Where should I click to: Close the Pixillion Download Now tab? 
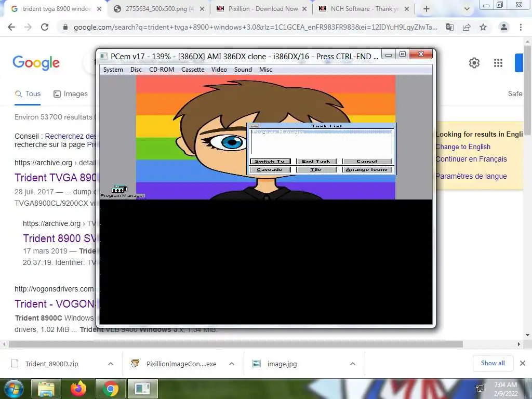coord(304,9)
